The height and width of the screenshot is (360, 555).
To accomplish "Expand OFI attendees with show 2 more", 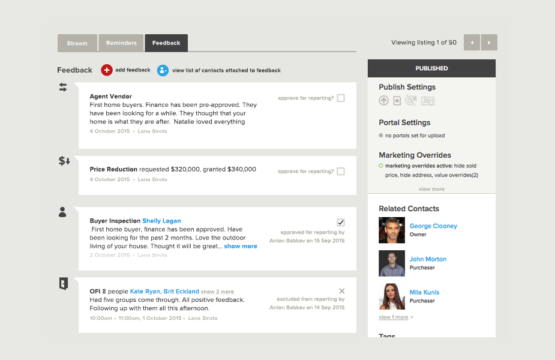I will [x=217, y=292].
